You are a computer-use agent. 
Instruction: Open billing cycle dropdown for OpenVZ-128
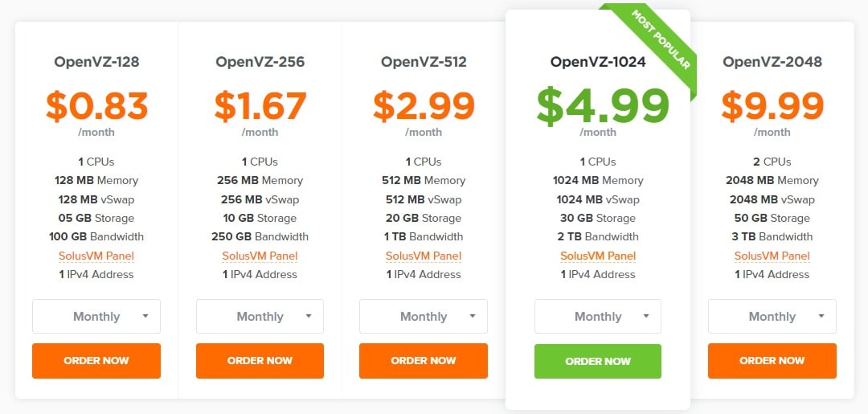96,317
